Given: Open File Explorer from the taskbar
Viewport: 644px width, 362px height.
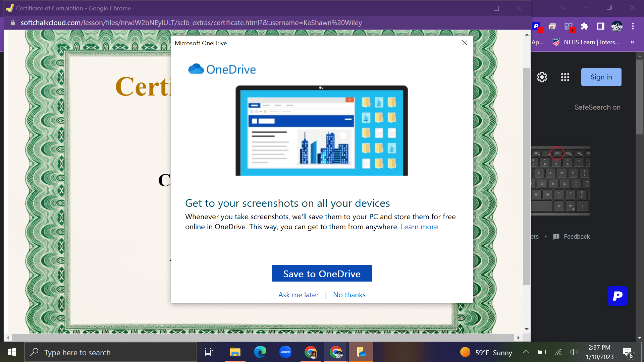Looking at the screenshot, I should (x=235, y=352).
